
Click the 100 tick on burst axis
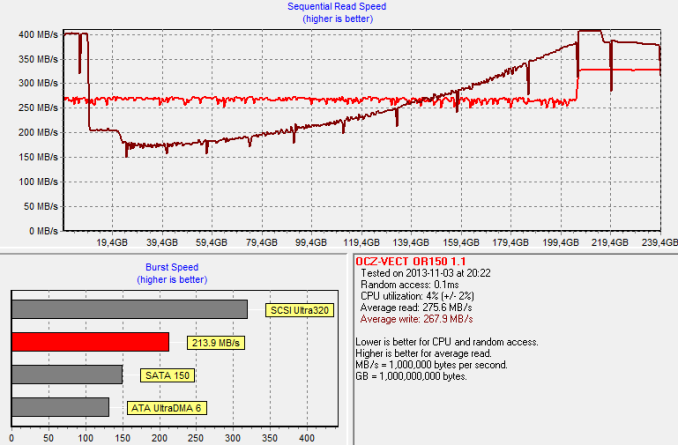click(x=86, y=438)
